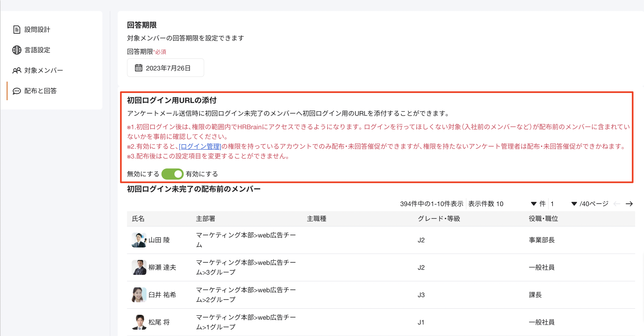Viewport: 644px width, 336px height.
Task: Click the 氏名 column header
Action: pos(138,219)
